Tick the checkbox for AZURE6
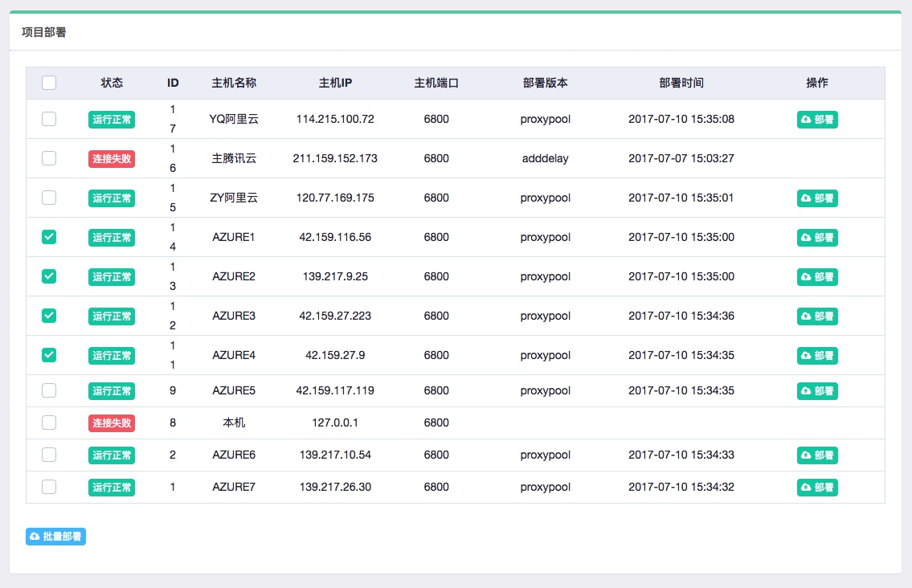 49,454
